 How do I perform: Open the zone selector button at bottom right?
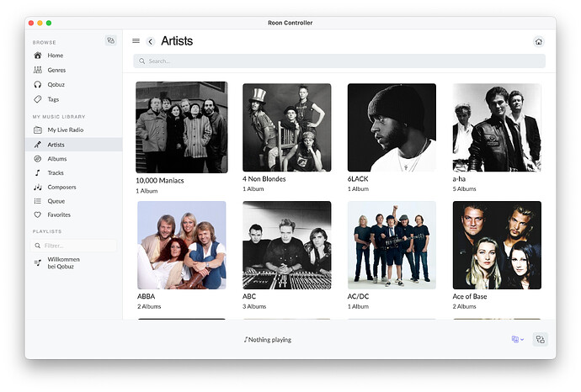pyautogui.click(x=541, y=340)
